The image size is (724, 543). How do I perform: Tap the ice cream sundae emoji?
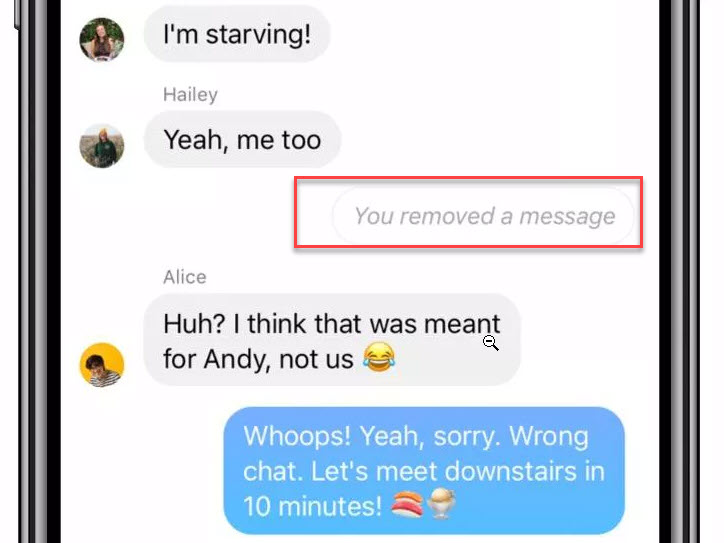click(441, 503)
